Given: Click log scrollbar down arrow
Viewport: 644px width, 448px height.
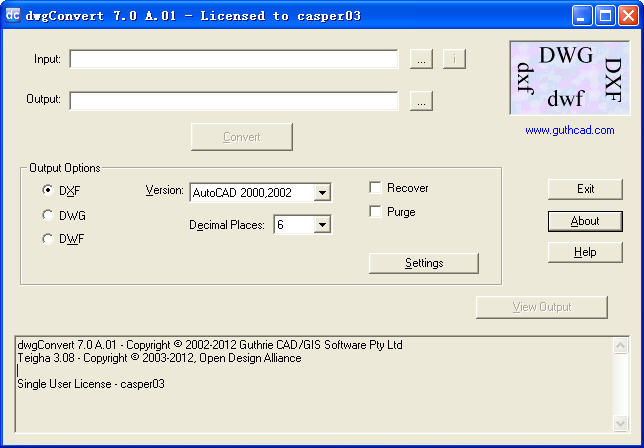Looking at the screenshot, I should pyautogui.click(x=620, y=423).
